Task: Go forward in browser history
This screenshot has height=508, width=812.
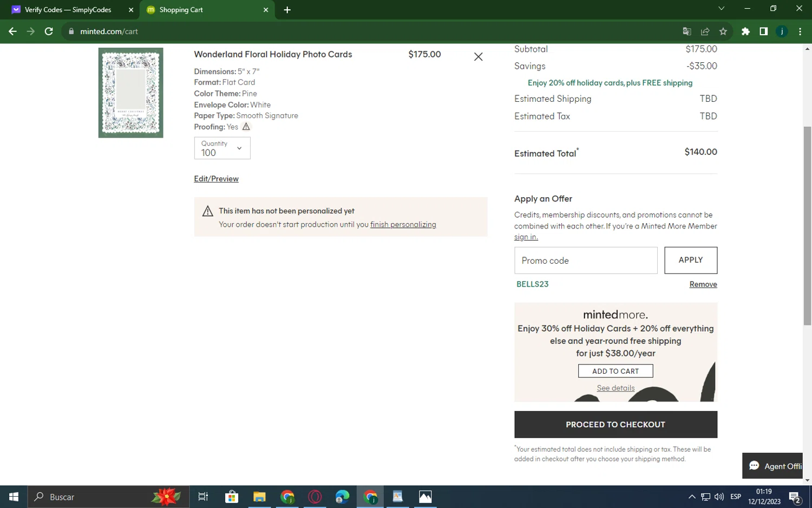Action: [x=31, y=31]
